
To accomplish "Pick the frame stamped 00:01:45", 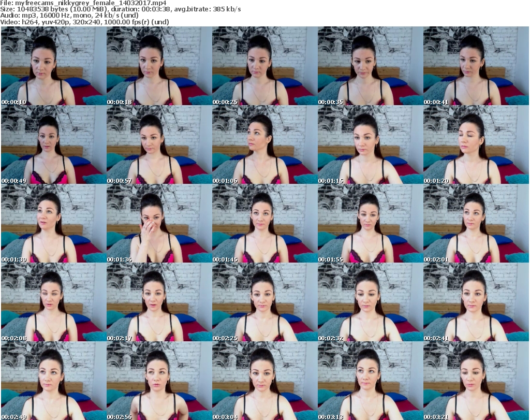I will tap(264, 224).
